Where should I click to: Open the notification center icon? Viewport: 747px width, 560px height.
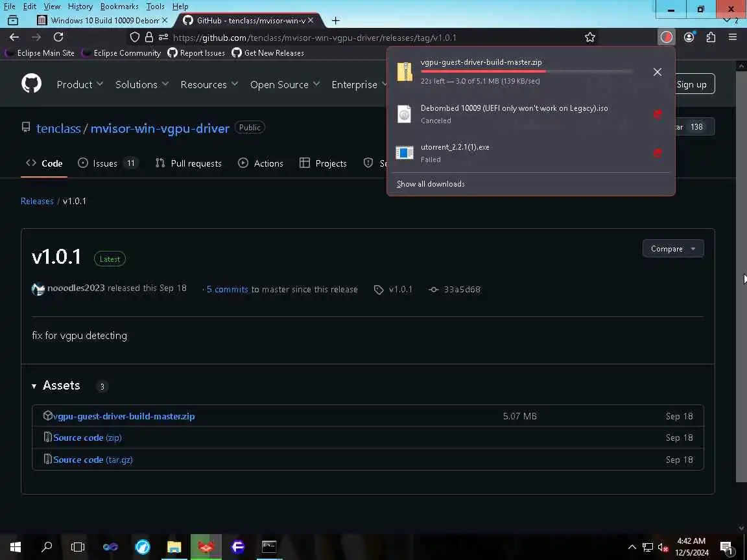pos(726,547)
